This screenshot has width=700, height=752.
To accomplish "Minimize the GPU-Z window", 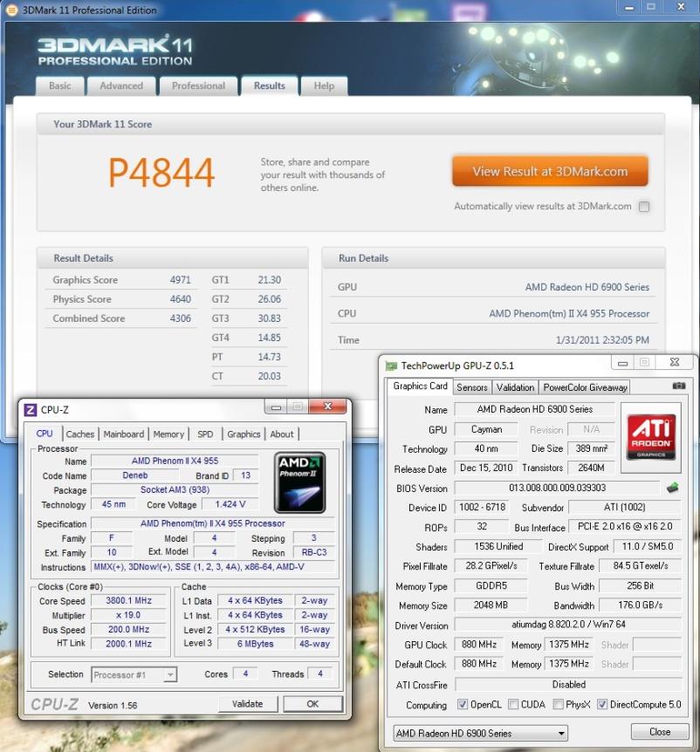I will [x=622, y=363].
